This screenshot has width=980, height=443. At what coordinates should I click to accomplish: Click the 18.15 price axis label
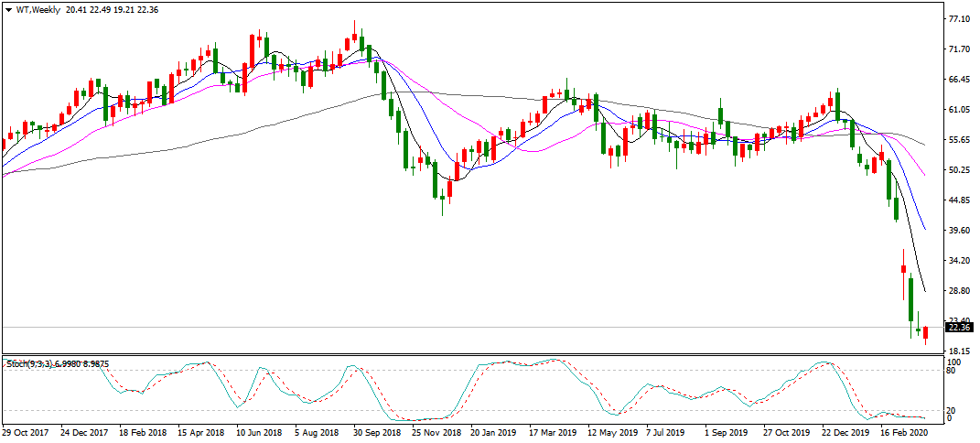click(959, 351)
